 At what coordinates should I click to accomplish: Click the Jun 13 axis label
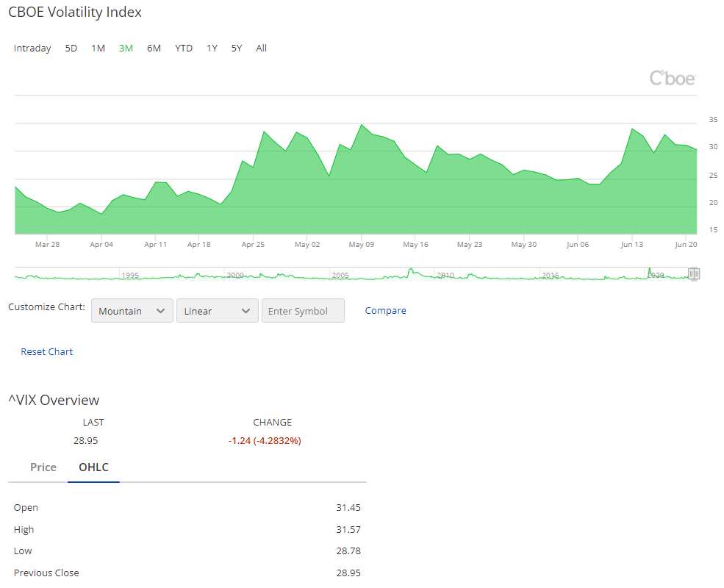click(631, 245)
